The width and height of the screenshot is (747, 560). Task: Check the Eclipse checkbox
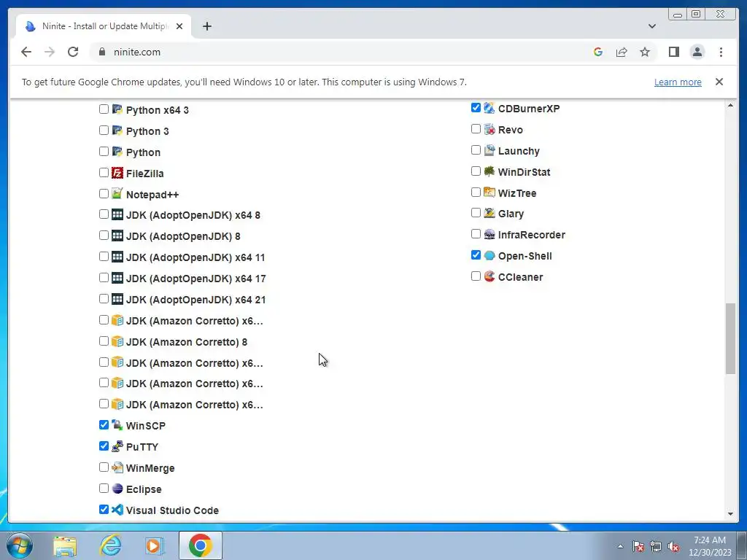click(104, 488)
